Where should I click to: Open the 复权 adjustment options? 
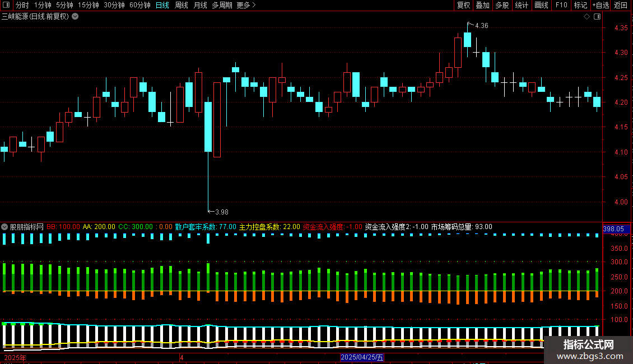click(463, 5)
